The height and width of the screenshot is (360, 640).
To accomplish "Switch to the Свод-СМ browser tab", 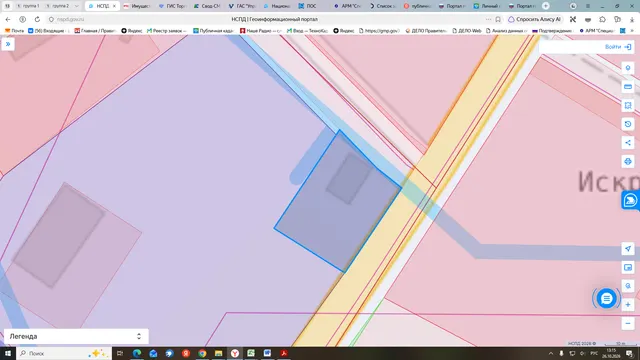I will coord(207,6).
